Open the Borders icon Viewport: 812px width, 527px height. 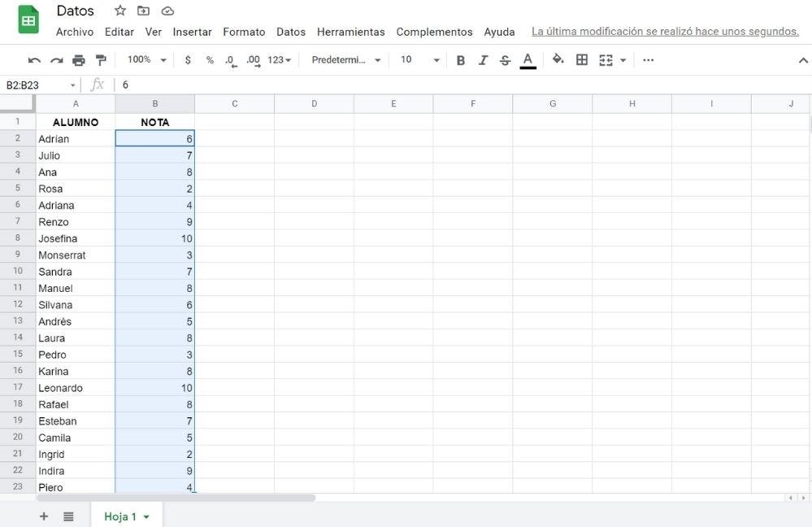(582, 59)
